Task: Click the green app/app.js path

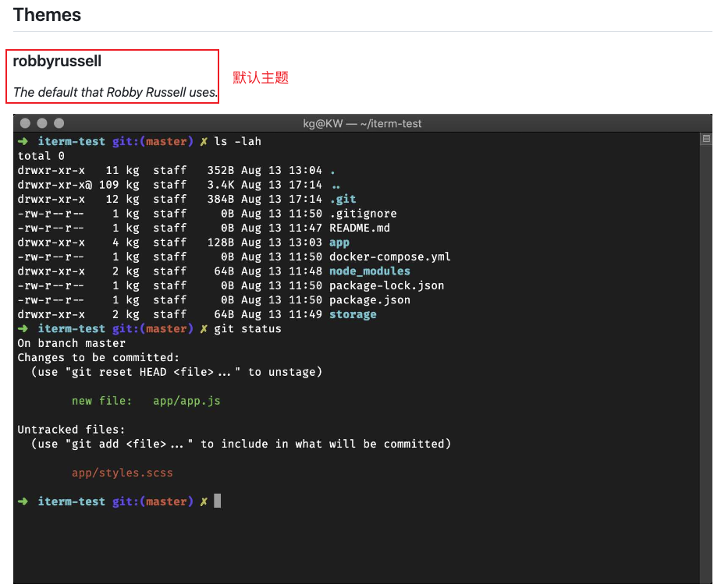Action: pos(186,401)
